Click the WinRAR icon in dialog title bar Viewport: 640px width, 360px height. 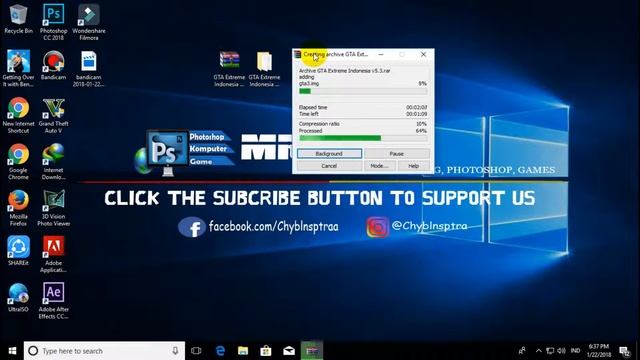298,54
